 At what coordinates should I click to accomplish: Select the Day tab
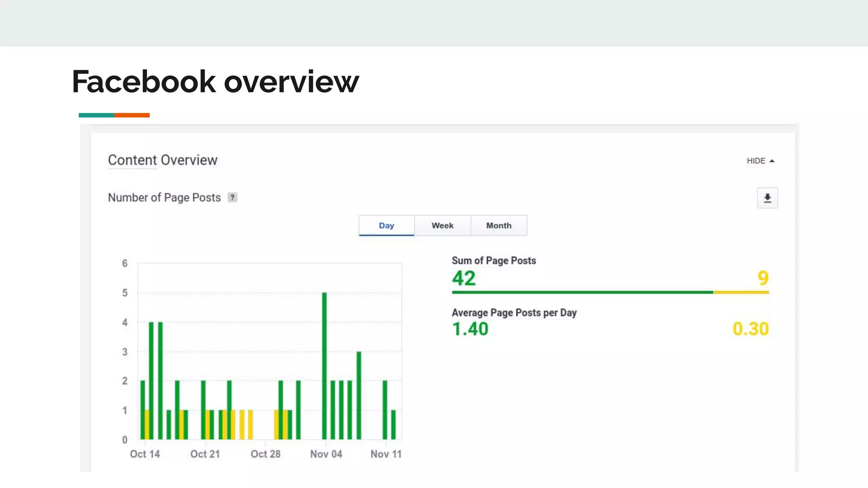387,225
